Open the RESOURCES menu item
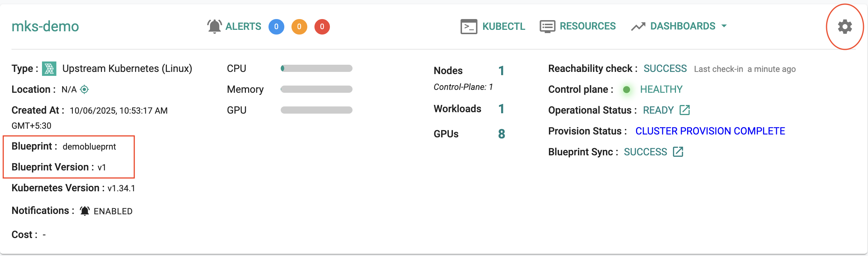 pyautogui.click(x=588, y=26)
